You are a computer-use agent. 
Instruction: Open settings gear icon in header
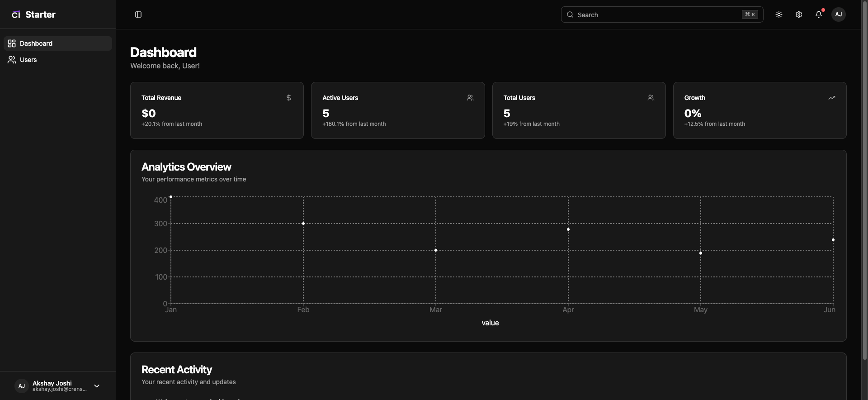798,14
